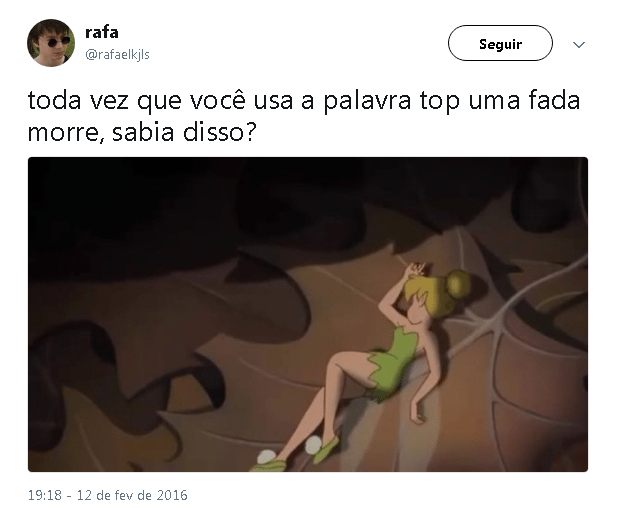Click the word "palavra" in the tweet

pyautogui.click(x=367, y=101)
